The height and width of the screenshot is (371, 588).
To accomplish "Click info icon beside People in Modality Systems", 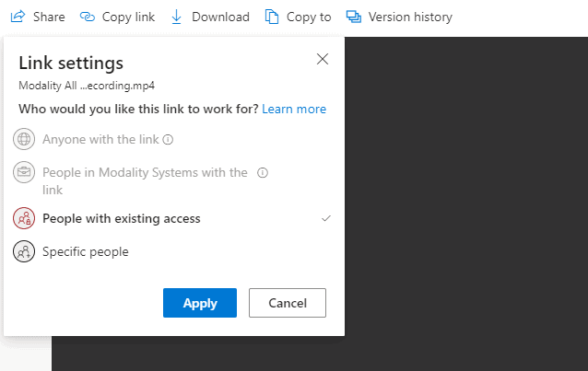I will point(263,172).
